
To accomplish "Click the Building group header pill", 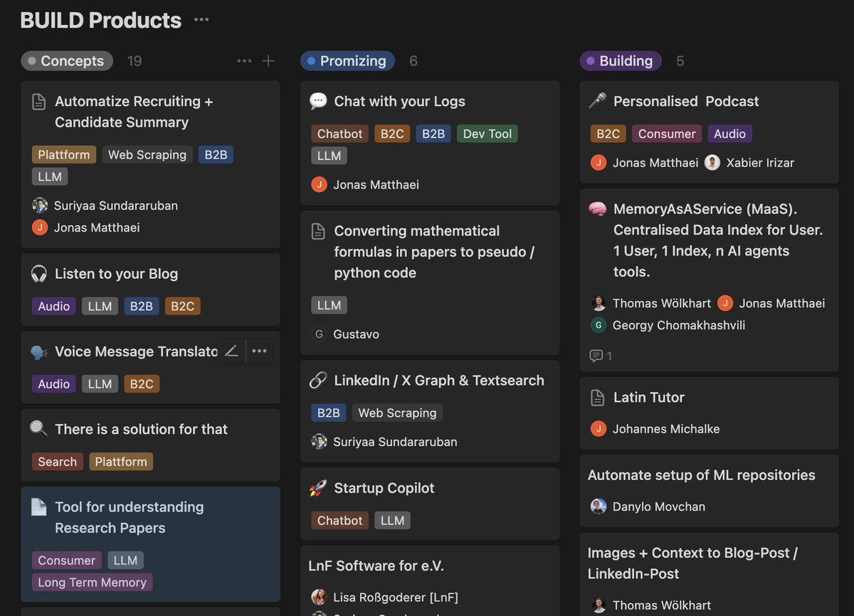I will coord(620,60).
